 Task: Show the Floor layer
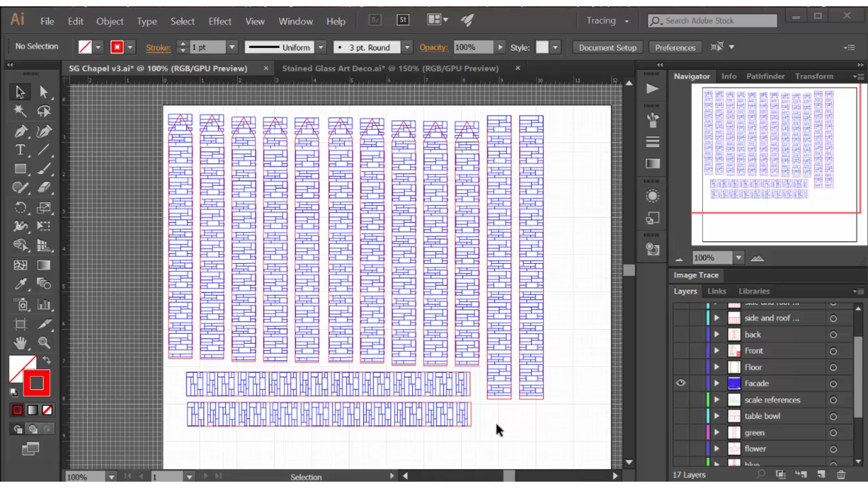click(x=680, y=367)
